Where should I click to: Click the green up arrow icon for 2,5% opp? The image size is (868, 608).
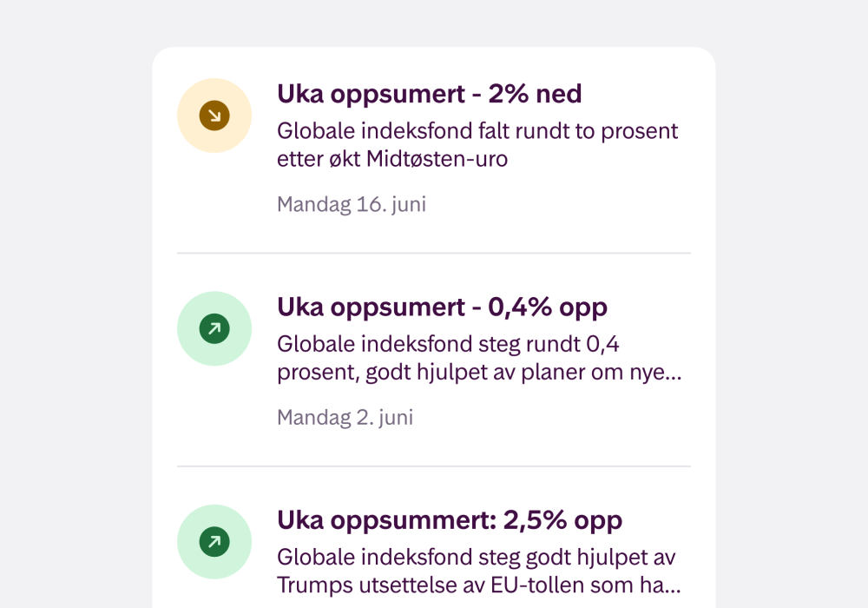click(214, 541)
